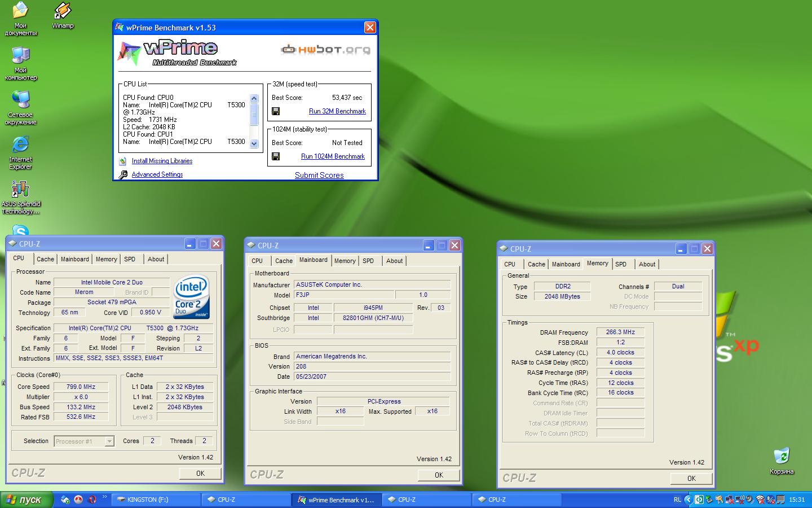812x508 pixels.
Task: Switch to Cache tab in the CPU-Z window showing CPU
Action: pyautogui.click(x=45, y=259)
